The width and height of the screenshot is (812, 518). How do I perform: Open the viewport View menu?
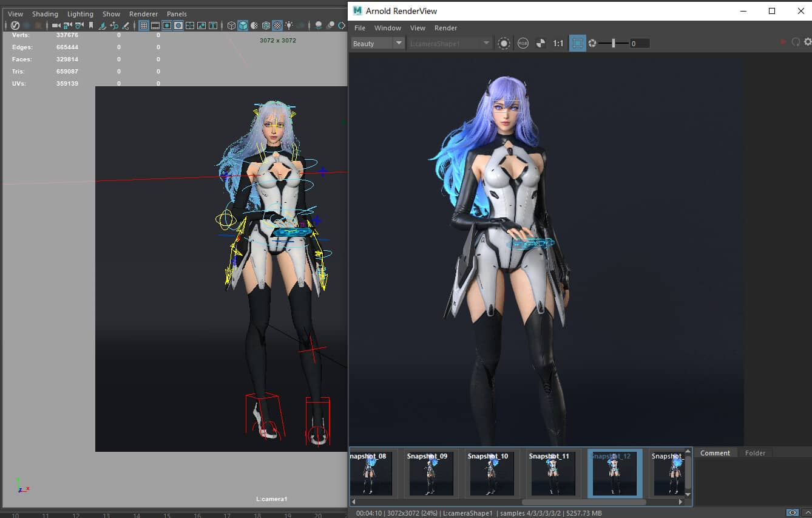coord(15,14)
